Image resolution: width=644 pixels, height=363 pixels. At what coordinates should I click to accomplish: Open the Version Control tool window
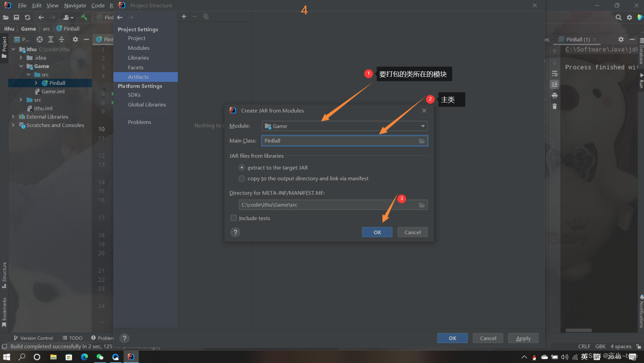click(x=33, y=338)
